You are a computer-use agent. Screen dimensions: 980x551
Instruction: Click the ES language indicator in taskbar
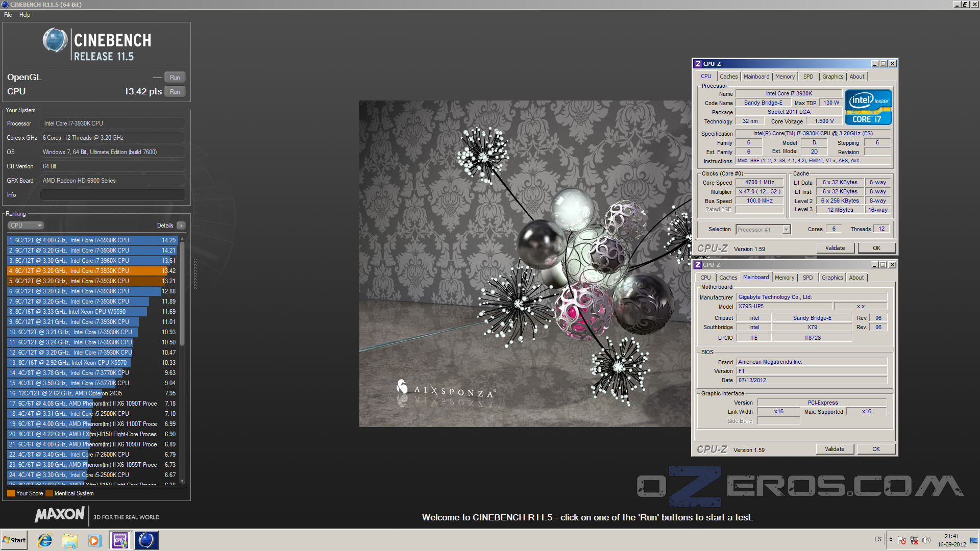[877, 539]
